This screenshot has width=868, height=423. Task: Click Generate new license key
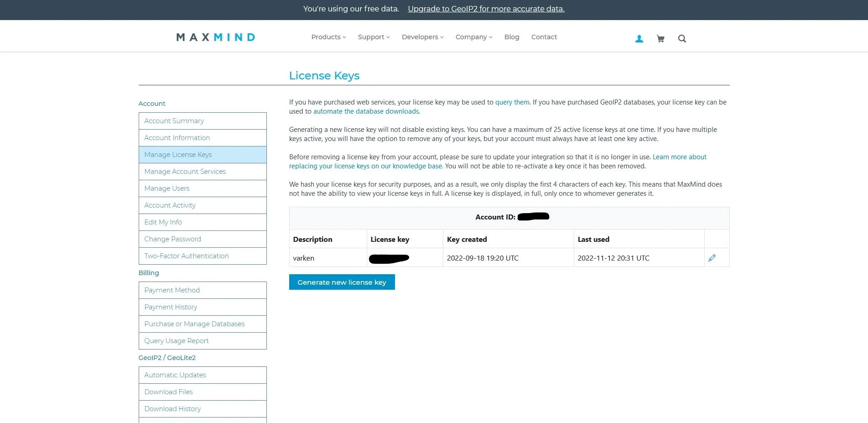342,282
